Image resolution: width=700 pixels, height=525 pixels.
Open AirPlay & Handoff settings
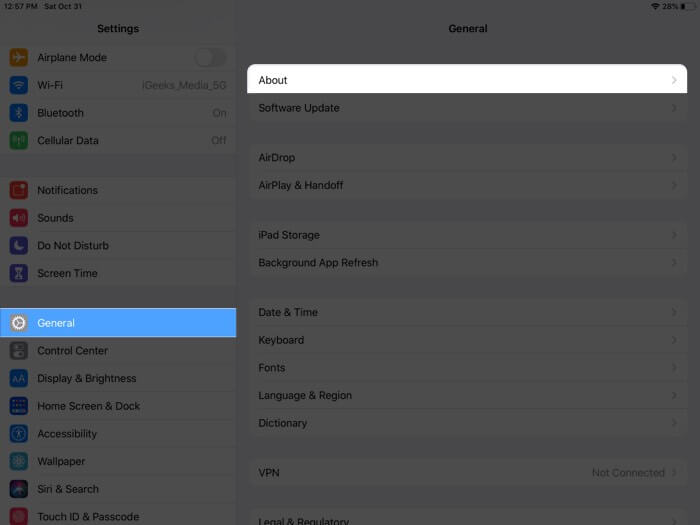pyautogui.click(x=467, y=185)
